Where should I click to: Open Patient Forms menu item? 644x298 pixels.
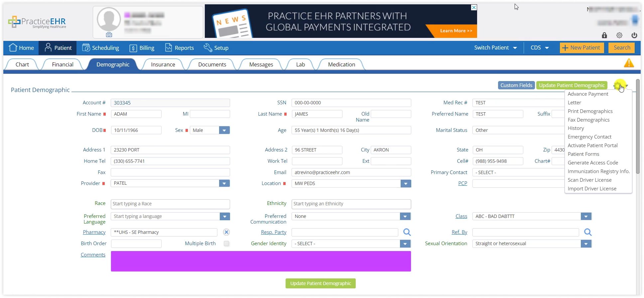[583, 154]
